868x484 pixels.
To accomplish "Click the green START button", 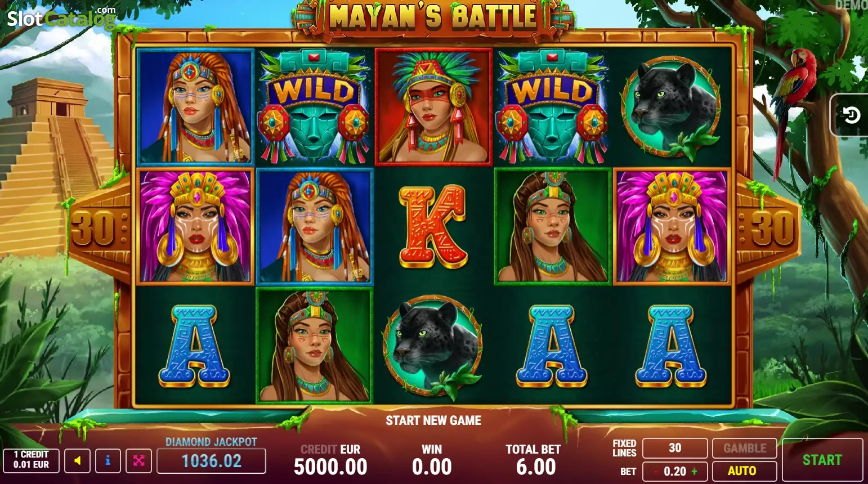I will [822, 460].
